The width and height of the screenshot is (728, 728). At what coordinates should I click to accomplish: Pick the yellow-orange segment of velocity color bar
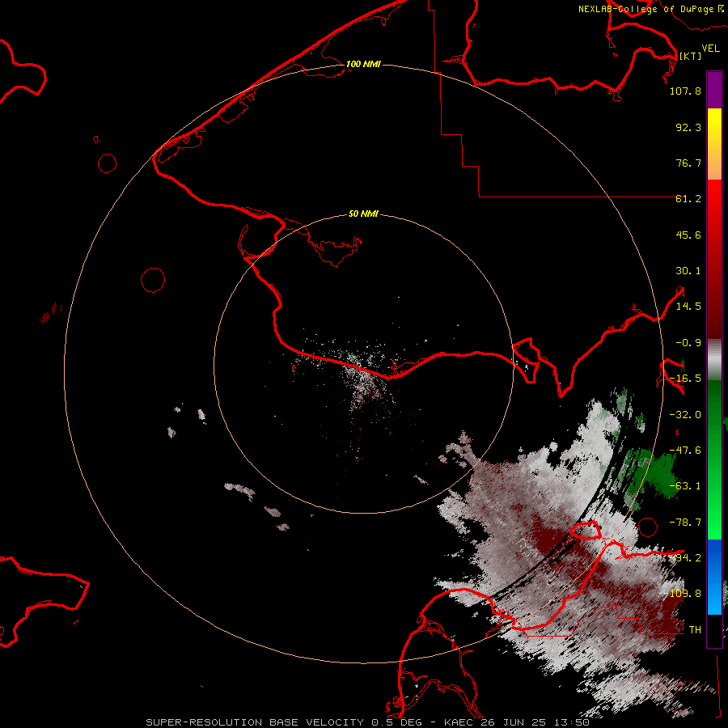[x=714, y=144]
